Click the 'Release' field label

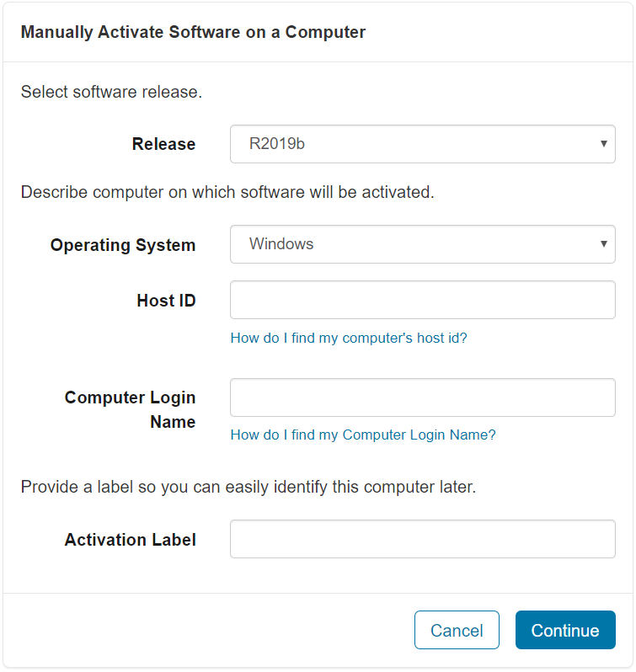point(163,144)
